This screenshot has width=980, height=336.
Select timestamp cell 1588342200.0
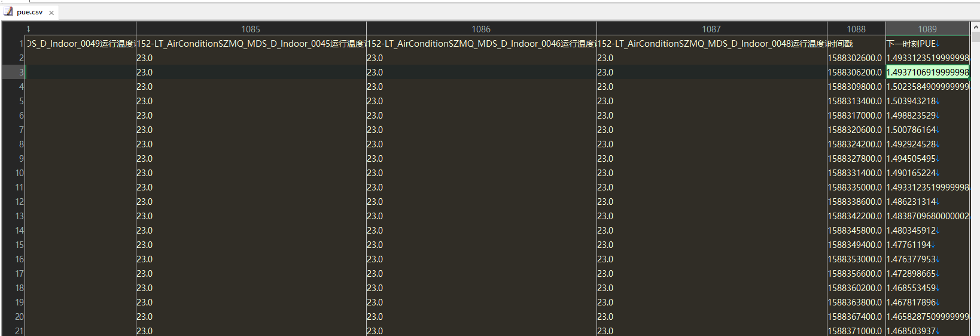[x=856, y=216]
